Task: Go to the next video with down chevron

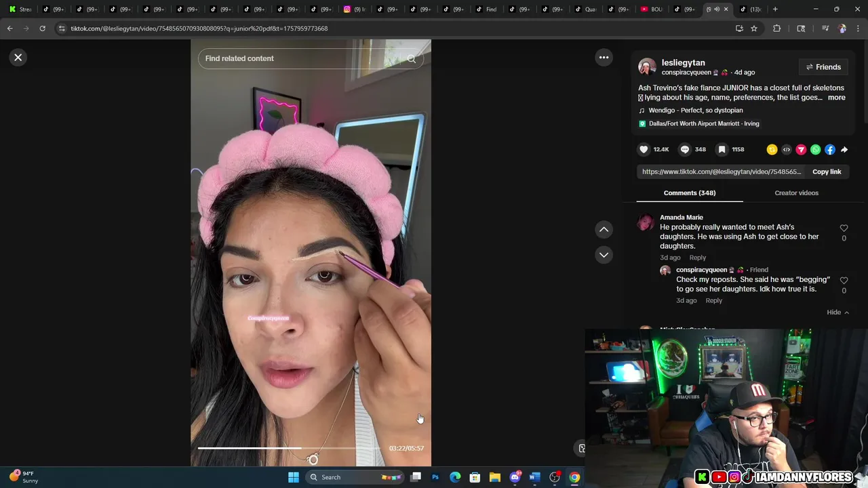Action: 604,255
